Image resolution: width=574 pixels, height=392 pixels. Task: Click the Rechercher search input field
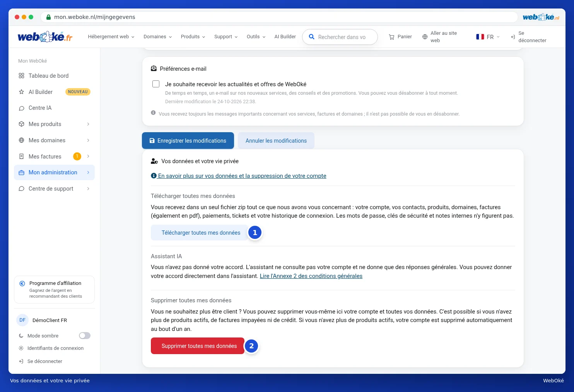pyautogui.click(x=340, y=37)
